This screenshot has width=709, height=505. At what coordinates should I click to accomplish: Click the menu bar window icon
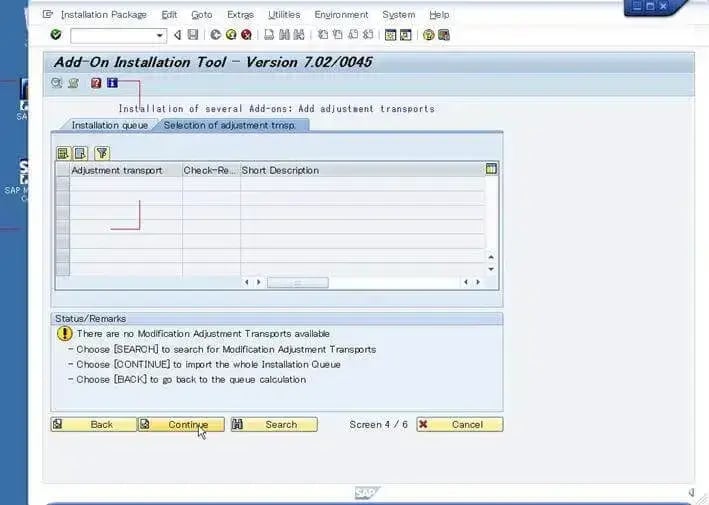point(47,14)
